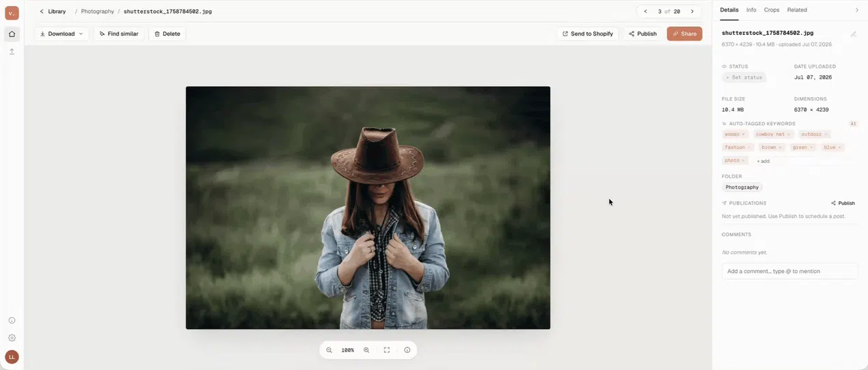
Task: Click + add to add a keyword
Action: click(x=763, y=161)
